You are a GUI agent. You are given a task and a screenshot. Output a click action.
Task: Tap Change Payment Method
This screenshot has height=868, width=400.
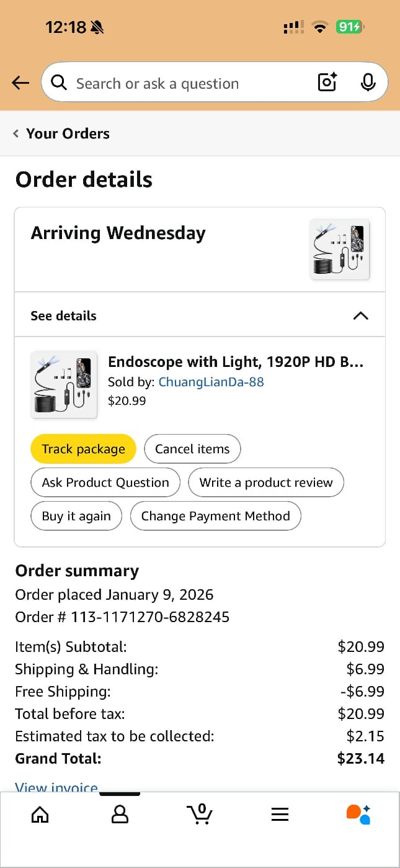point(215,516)
